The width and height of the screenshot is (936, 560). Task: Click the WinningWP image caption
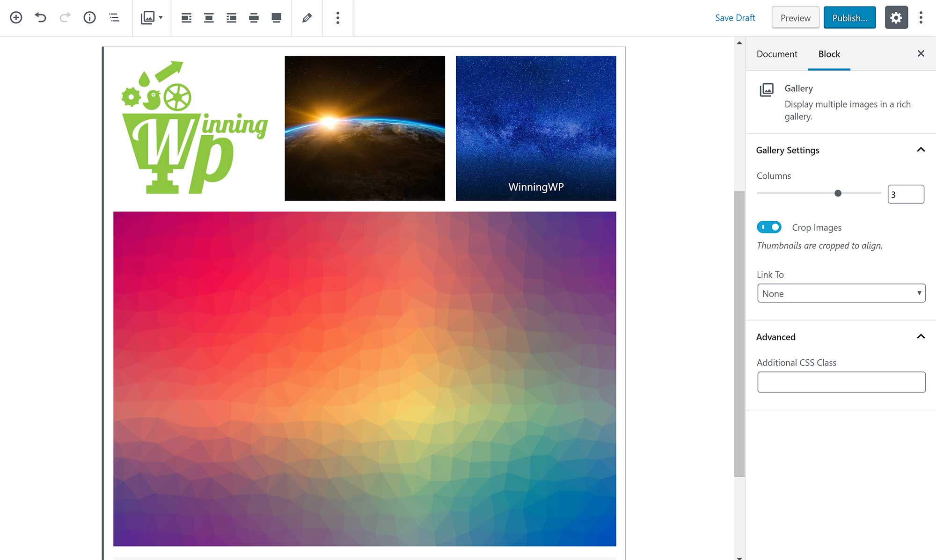click(x=536, y=187)
